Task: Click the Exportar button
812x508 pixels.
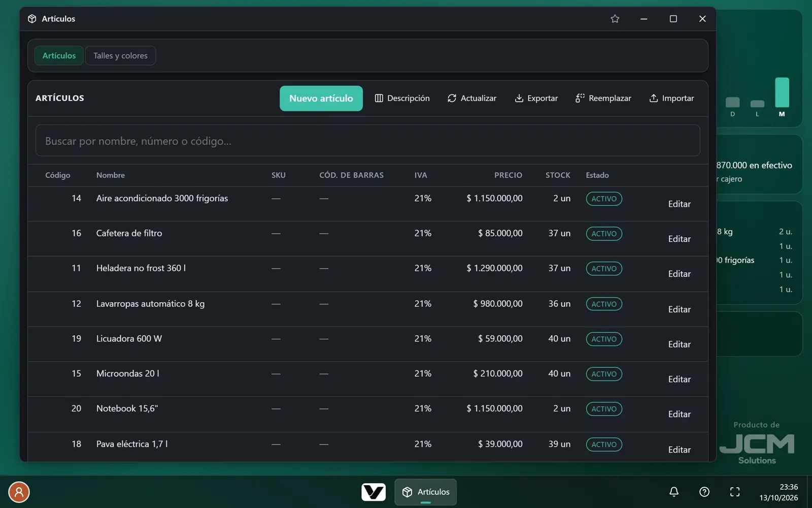Action: 536,98
